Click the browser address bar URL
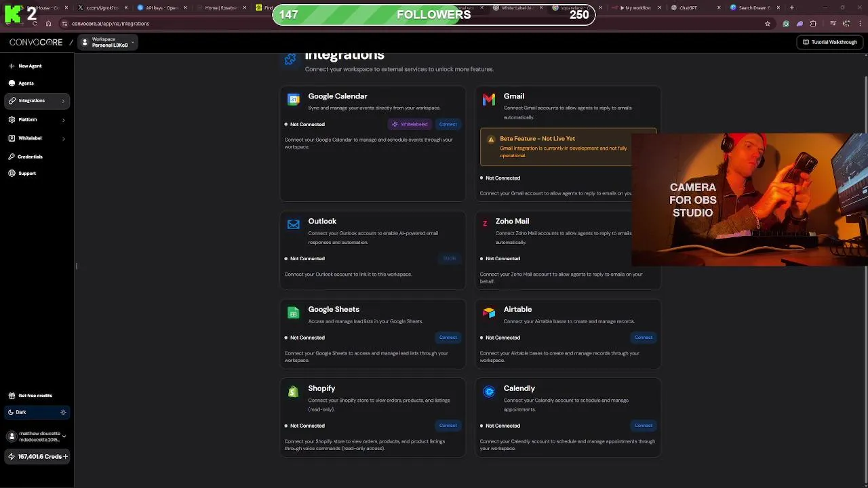This screenshot has width=868, height=488. (111, 24)
